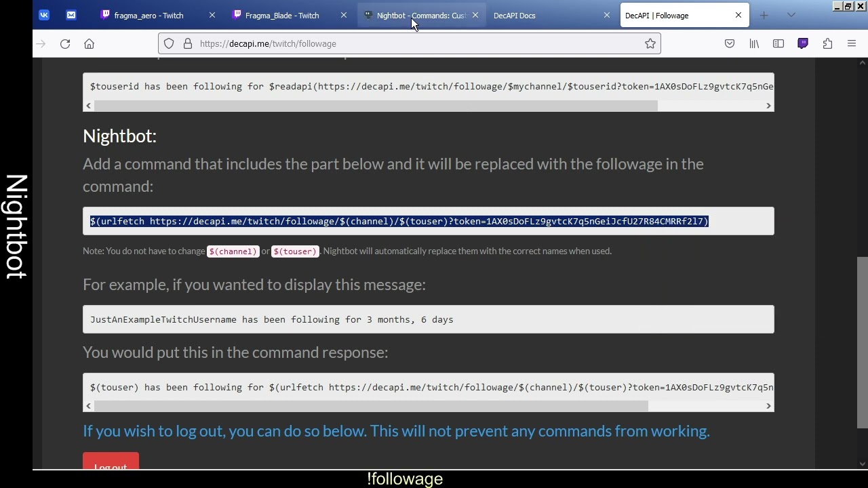Click the $(touser) has been following command
This screenshot has width=868, height=488.
point(431,387)
